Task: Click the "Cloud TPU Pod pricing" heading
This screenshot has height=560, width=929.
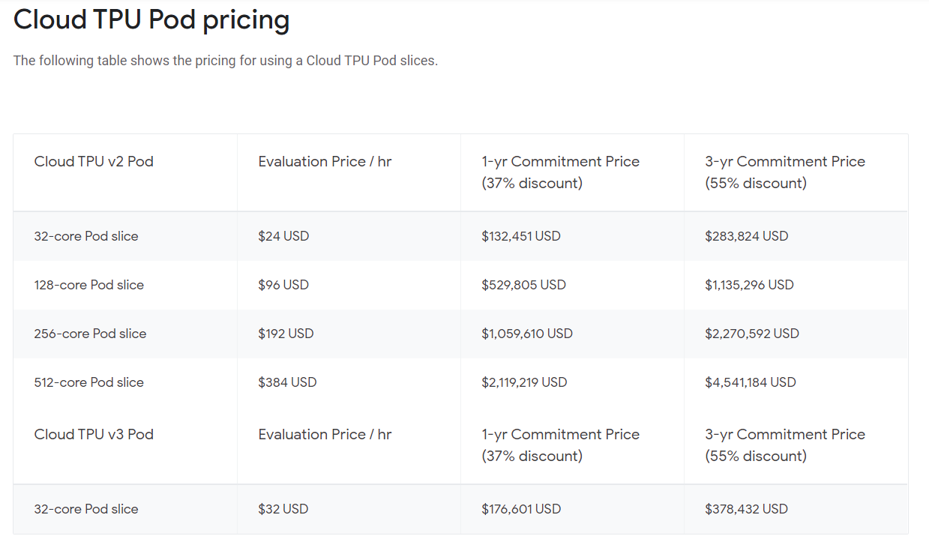Action: [x=151, y=20]
